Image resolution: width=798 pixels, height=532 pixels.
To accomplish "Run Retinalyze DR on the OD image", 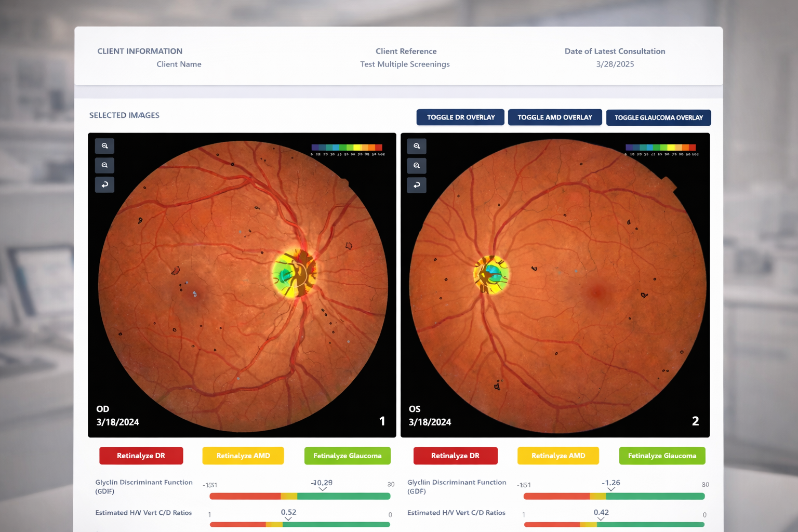I will [141, 456].
